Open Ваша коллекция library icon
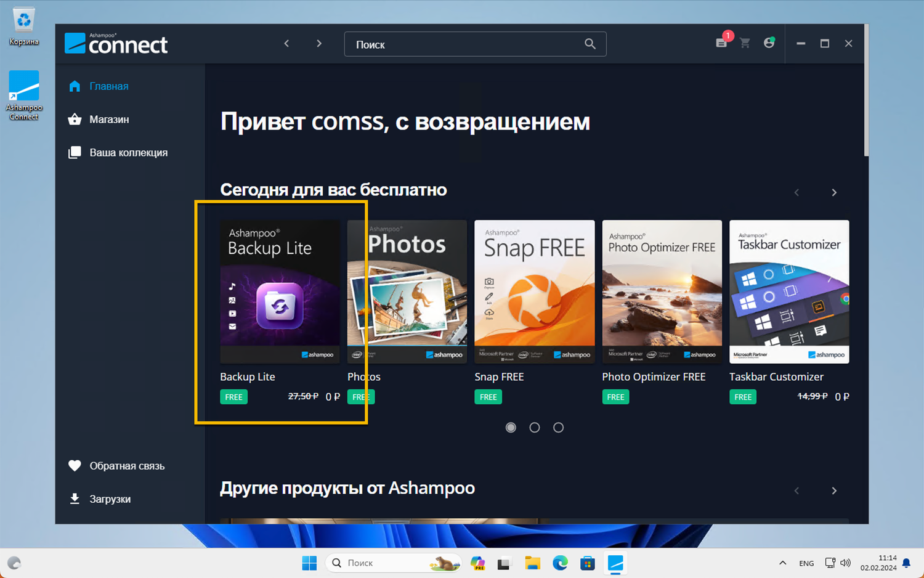924x578 pixels. (x=75, y=152)
